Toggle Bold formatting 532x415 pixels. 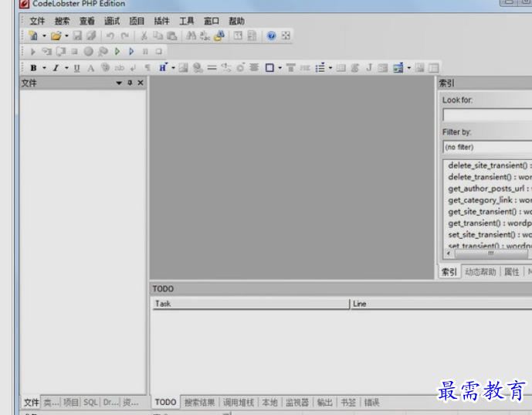coord(33,68)
